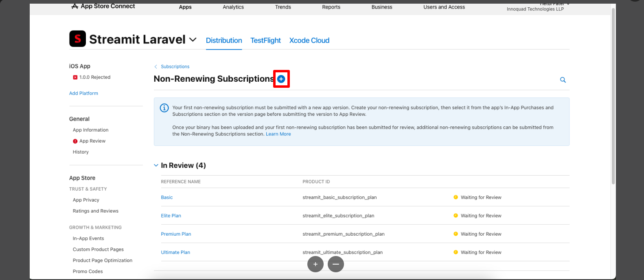Switch to the Xcode Cloud tab

[309, 40]
